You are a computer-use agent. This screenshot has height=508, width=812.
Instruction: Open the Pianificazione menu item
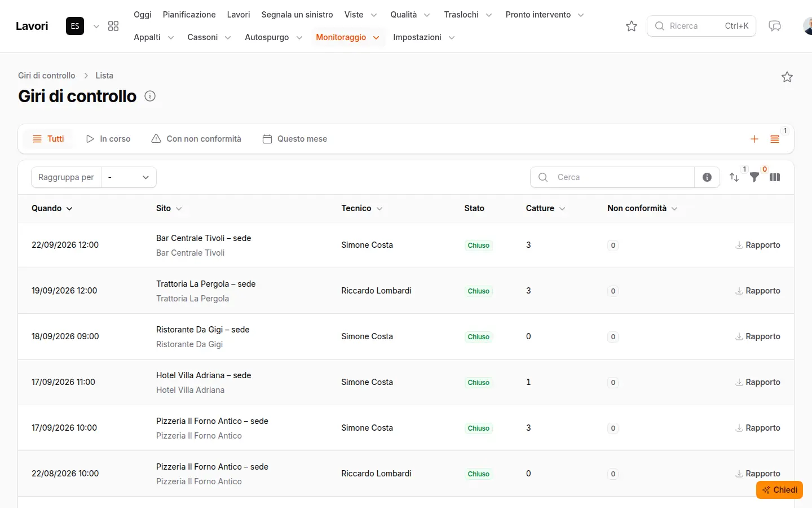189,15
